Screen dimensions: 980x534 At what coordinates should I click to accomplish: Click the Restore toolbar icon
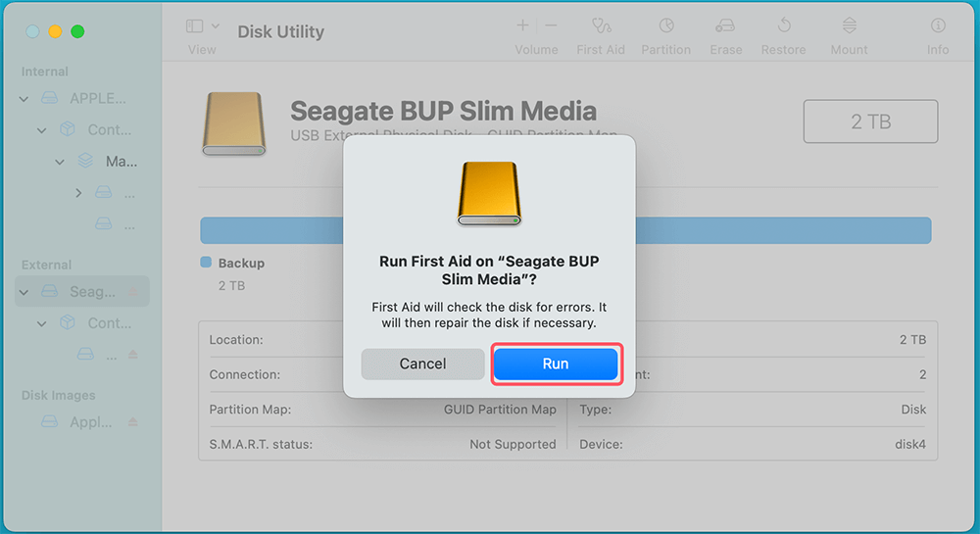tap(784, 26)
